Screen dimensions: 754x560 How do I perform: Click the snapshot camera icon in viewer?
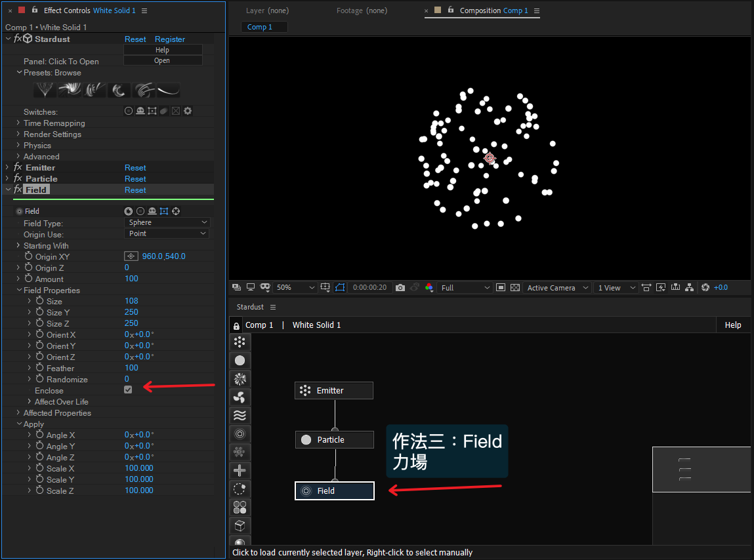coord(400,287)
